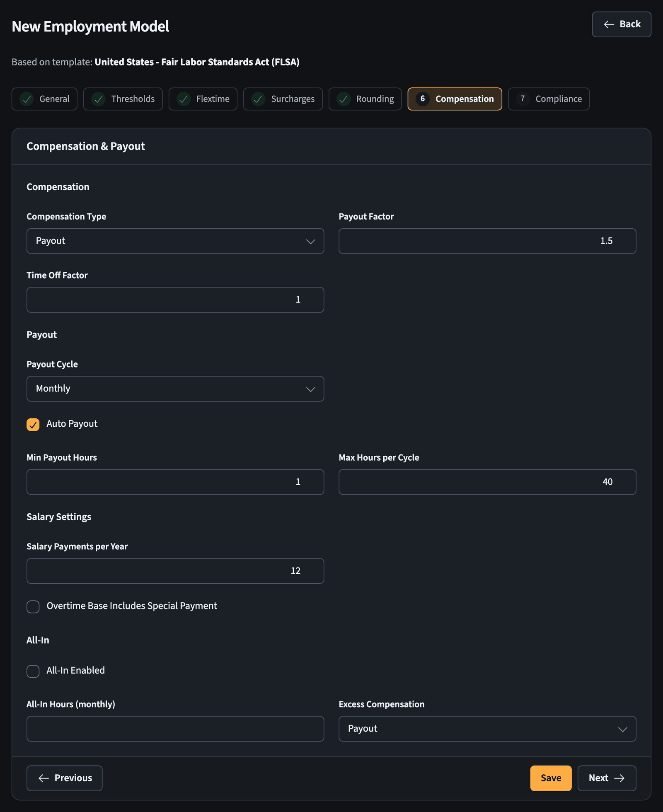This screenshot has width=663, height=812.
Task: Click the Compensation tab label
Action: 465,99
